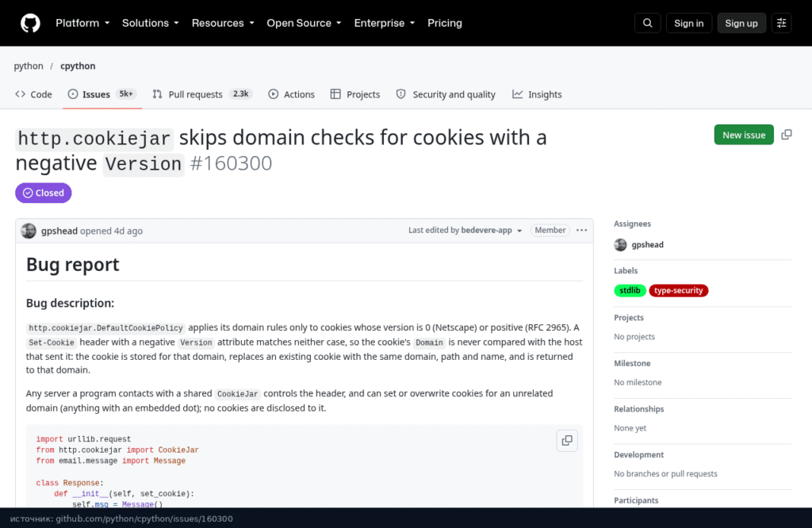Open the three-dot comment options menu
The image size is (812, 528).
[x=581, y=231]
